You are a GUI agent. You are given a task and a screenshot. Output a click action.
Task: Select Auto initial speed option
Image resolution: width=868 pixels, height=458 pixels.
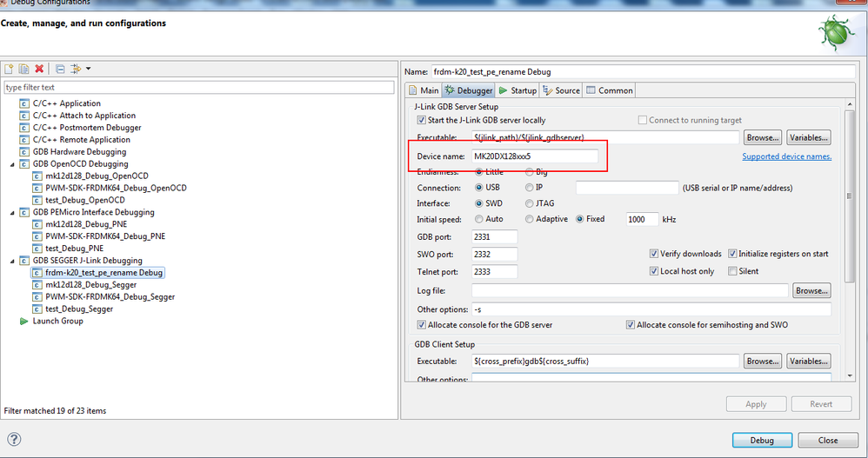coord(479,219)
